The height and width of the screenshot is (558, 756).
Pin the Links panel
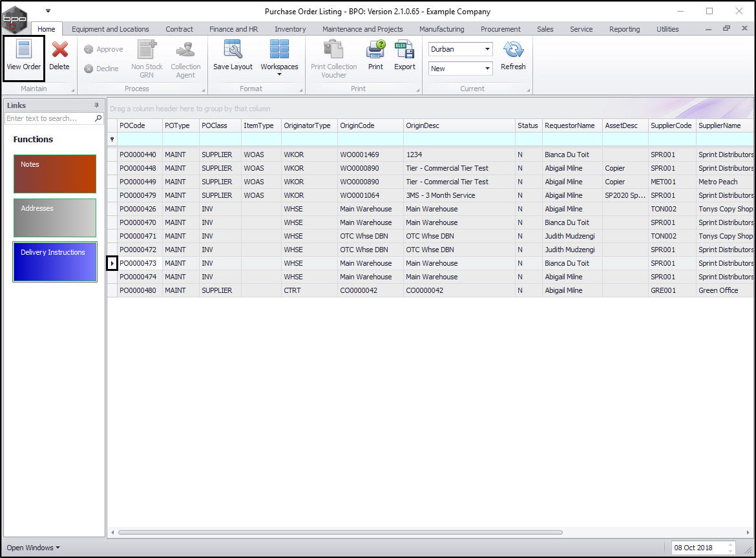coord(96,105)
